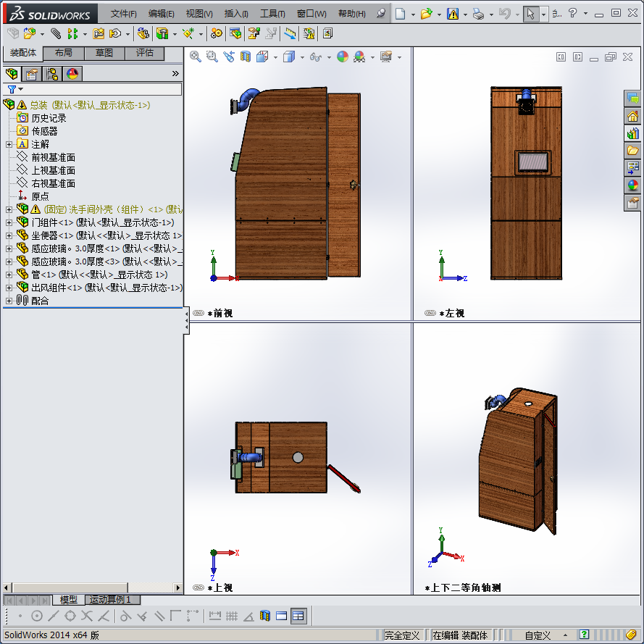Toggle the Section View in heads-up toolbar

point(245,57)
